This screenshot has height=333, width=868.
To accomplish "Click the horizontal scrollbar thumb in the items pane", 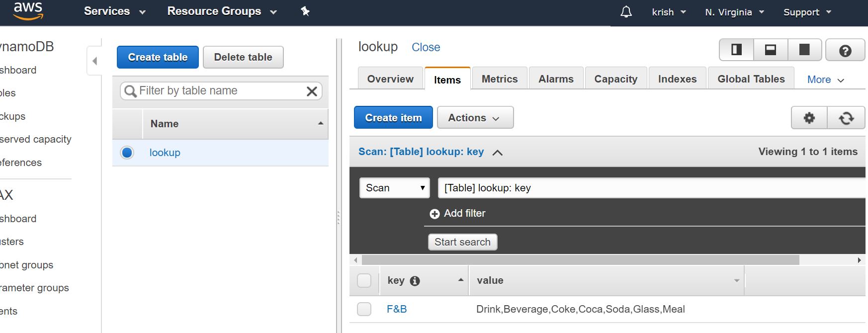I will pos(580,260).
